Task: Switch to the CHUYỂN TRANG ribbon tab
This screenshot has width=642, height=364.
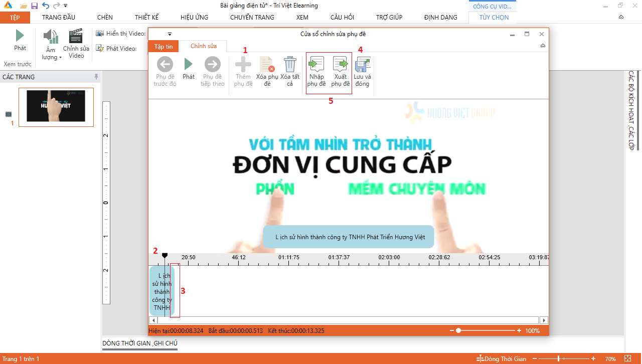Action: coord(252,17)
